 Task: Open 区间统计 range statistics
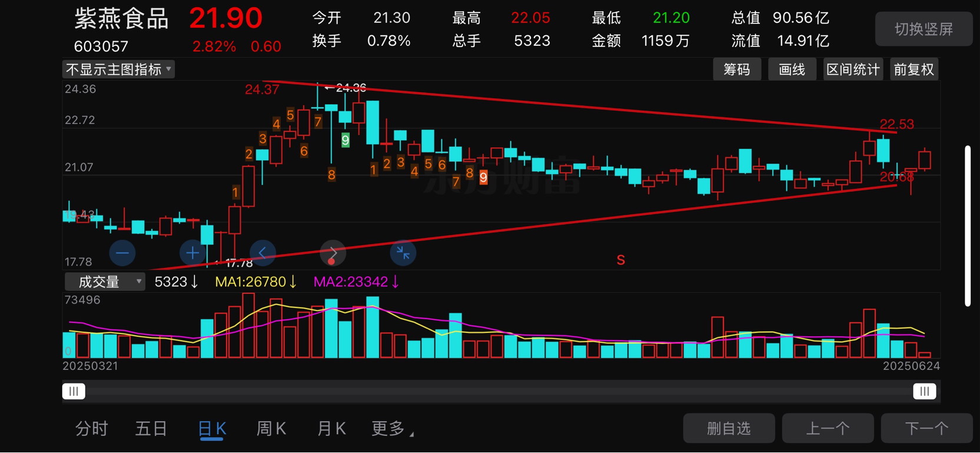[853, 70]
